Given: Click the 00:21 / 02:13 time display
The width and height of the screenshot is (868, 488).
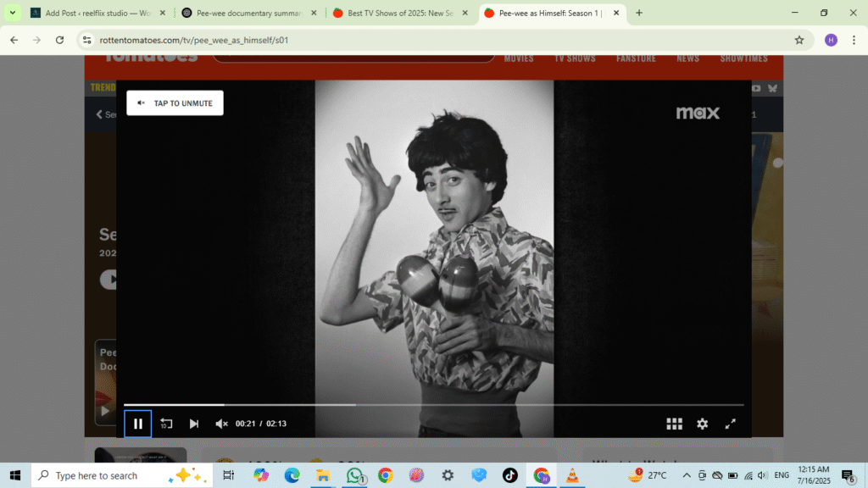Looking at the screenshot, I should (x=261, y=424).
